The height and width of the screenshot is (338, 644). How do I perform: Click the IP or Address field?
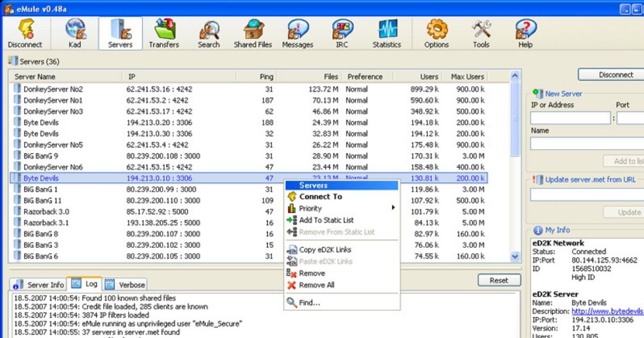pos(569,117)
